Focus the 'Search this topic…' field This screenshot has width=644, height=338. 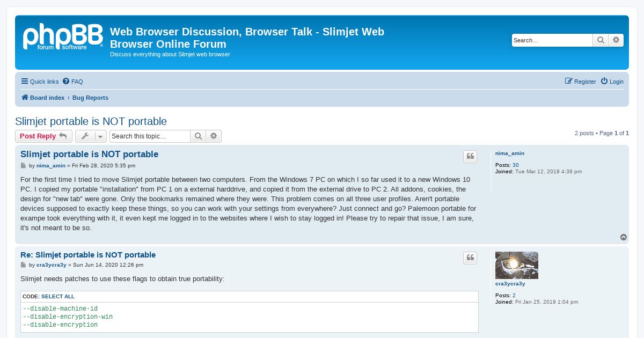point(150,136)
